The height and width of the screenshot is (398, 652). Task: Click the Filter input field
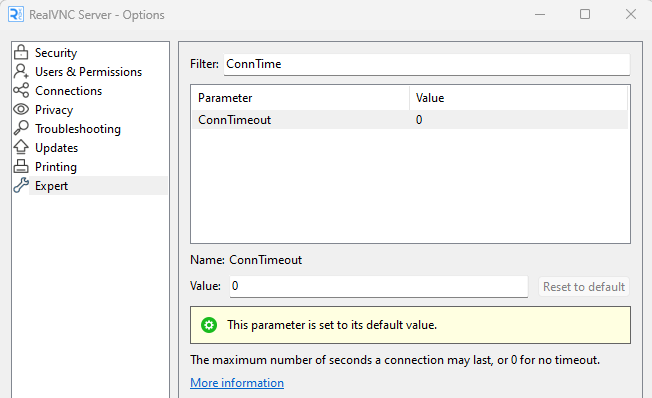[x=427, y=64]
